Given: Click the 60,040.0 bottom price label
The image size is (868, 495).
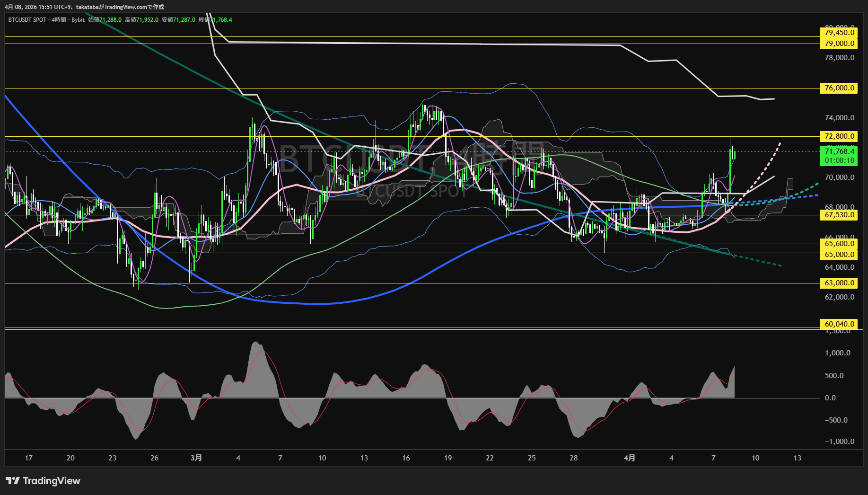Looking at the screenshot, I should [x=839, y=324].
